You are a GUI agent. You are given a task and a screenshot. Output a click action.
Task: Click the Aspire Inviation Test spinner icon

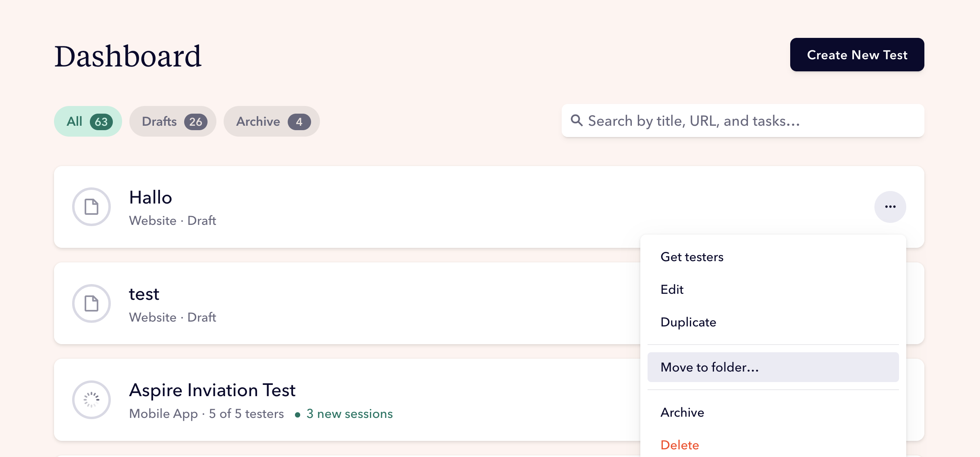(91, 400)
